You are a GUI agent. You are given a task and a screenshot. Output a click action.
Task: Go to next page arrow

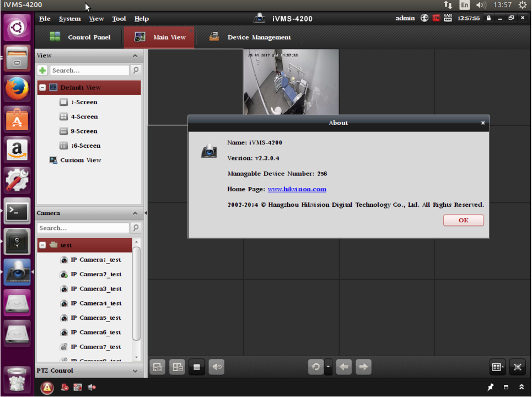pos(363,367)
